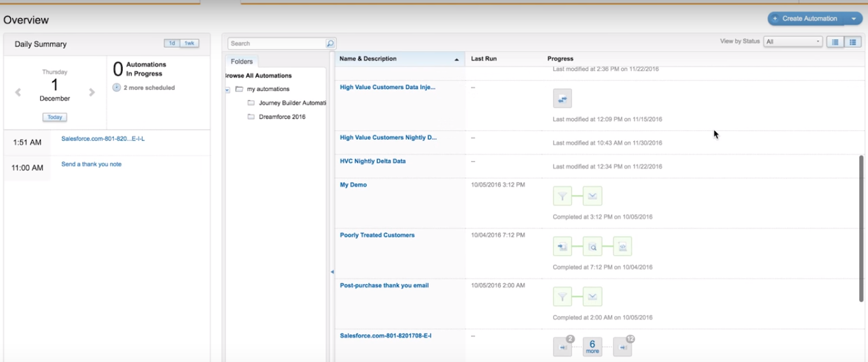Click 10/04/2016 7:12 PM last run cell
The image size is (868, 362).
498,235
